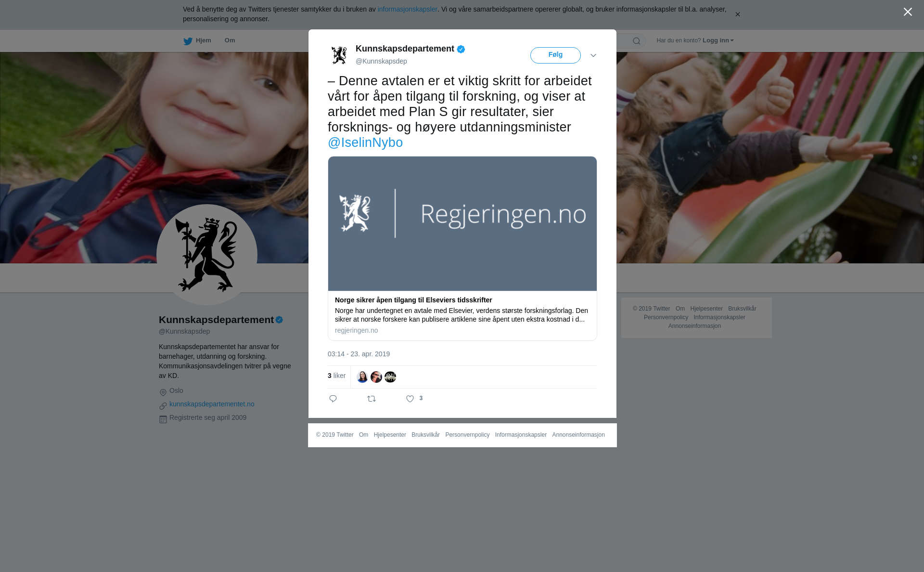Visit kunnskapsdepartementet.no profile link
Image resolution: width=924 pixels, height=572 pixels.
tap(212, 404)
